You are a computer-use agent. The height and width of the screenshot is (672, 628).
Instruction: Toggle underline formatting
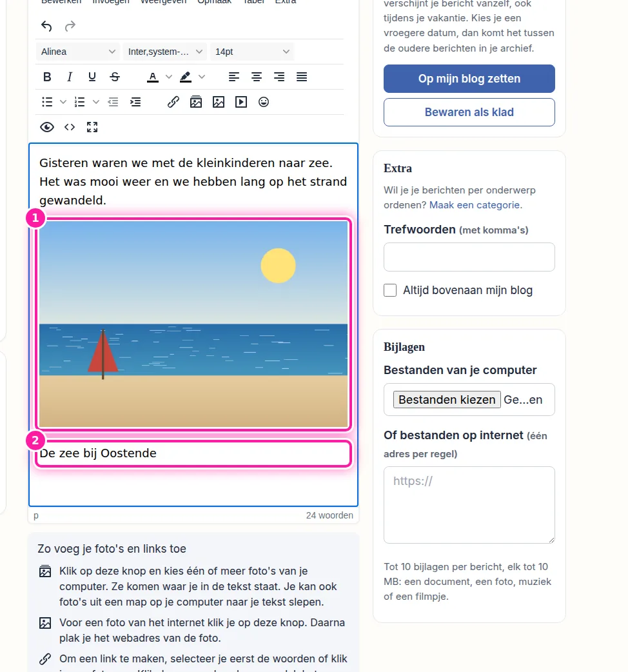pyautogui.click(x=92, y=77)
